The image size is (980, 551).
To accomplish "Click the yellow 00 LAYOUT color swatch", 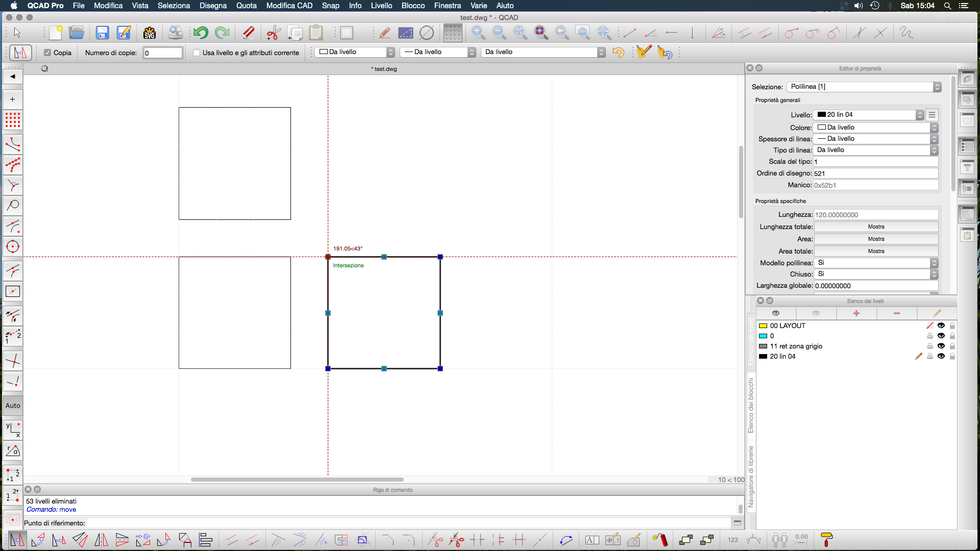I will (763, 325).
